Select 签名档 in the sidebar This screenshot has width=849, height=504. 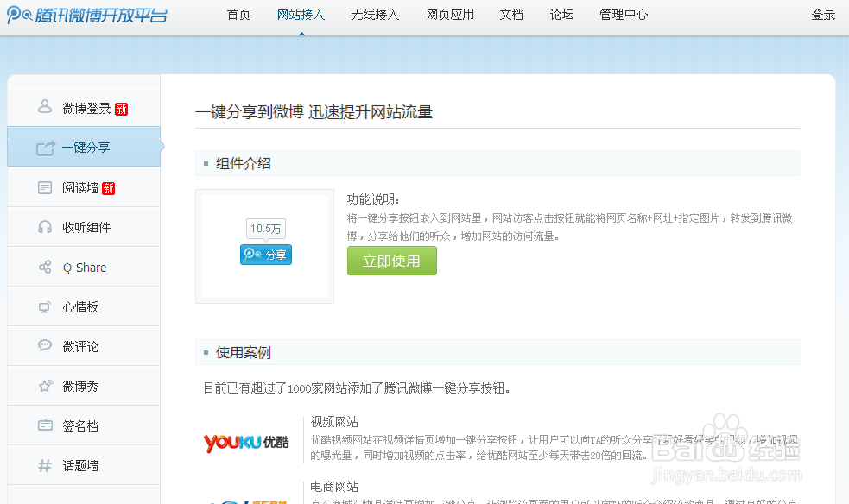84,425
